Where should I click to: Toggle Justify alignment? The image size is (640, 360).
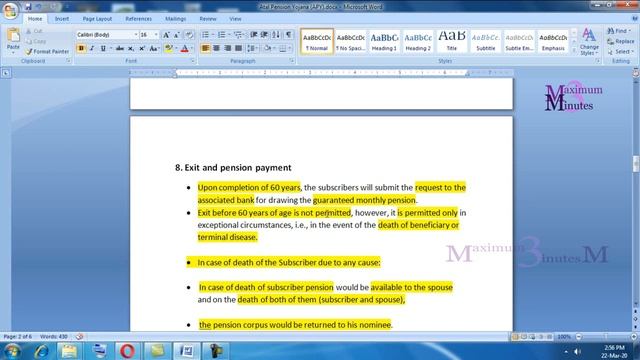[238, 48]
